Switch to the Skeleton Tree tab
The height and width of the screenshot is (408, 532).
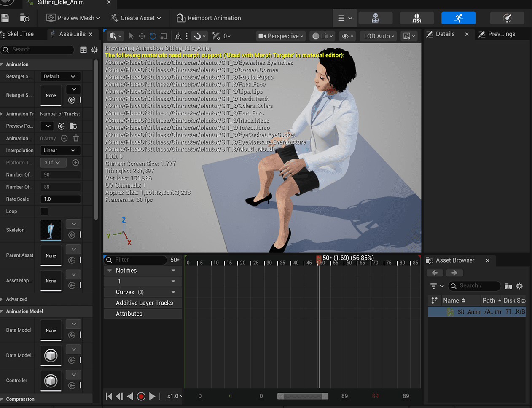coord(20,34)
